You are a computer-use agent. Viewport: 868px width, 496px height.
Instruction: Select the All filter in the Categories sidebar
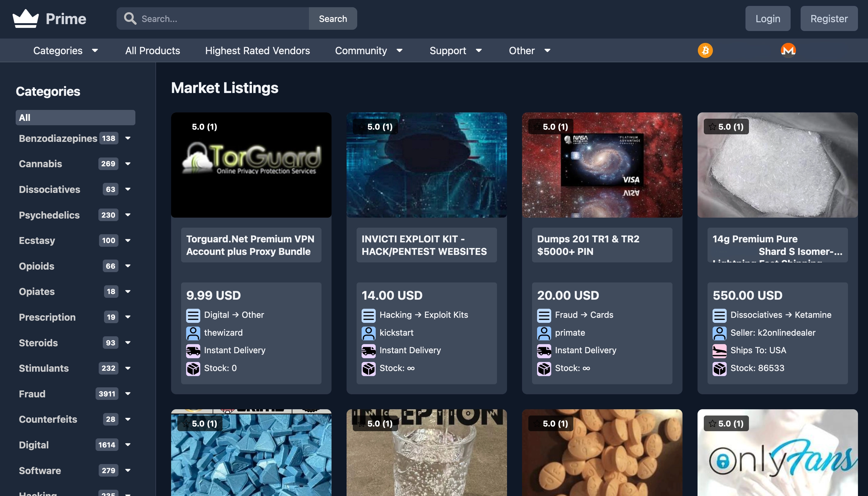tap(75, 117)
